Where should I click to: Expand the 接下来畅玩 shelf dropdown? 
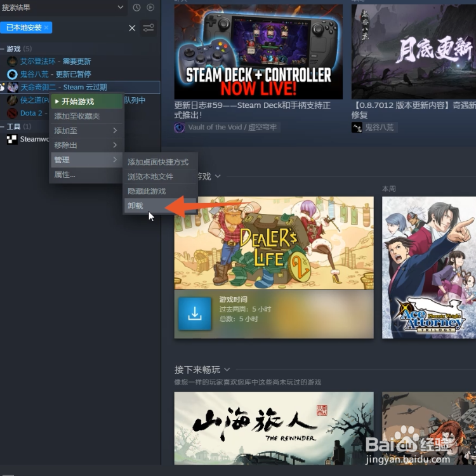[227, 370]
